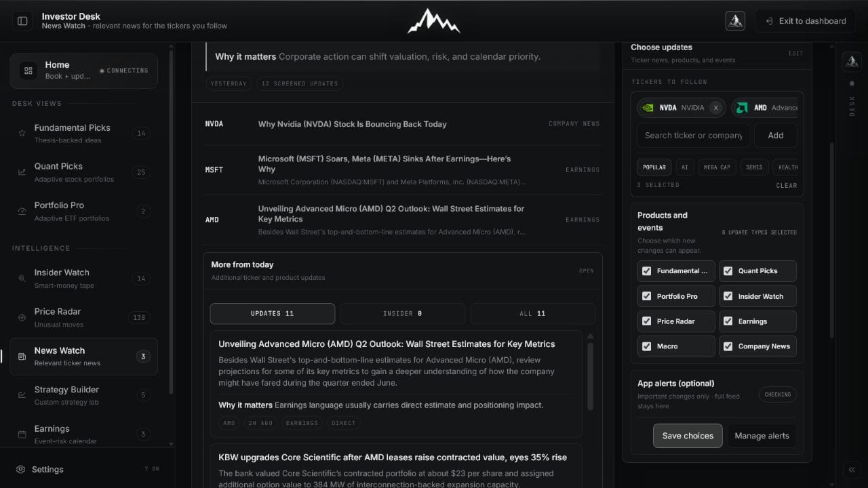Click the Manage alerts button

pos(762,436)
